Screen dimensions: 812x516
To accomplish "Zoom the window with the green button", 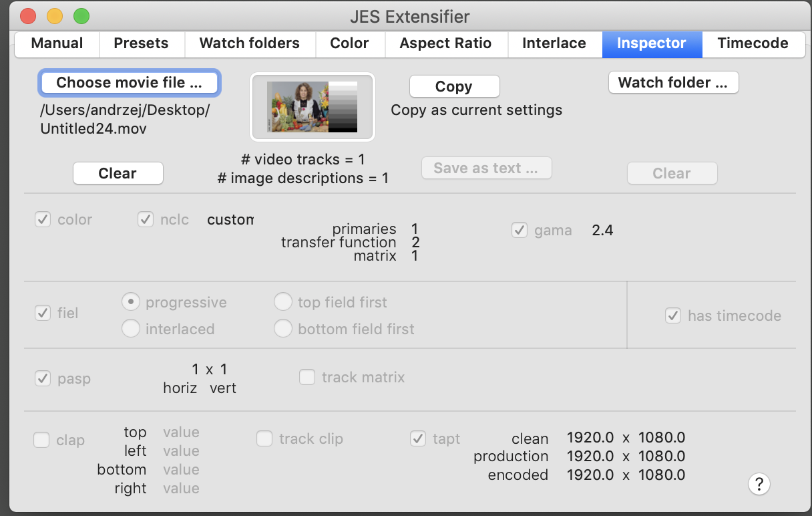I will [x=81, y=16].
